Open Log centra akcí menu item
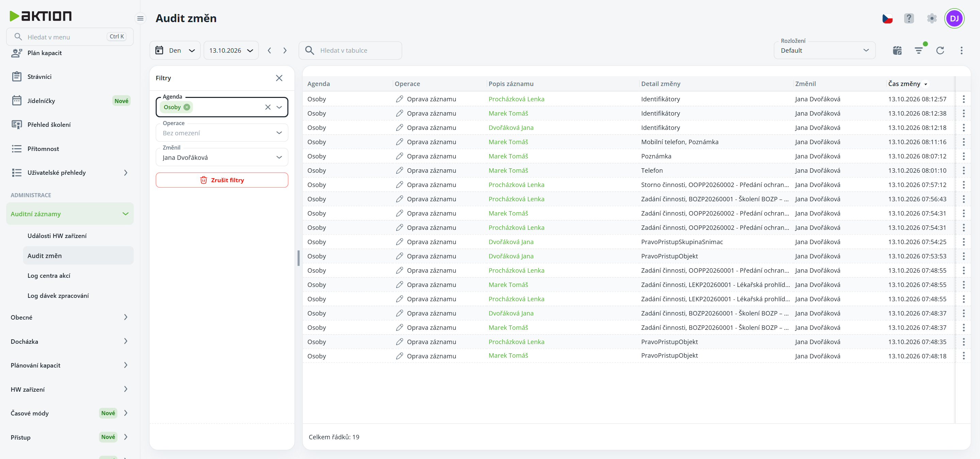Viewport: 980px width, 459px height. coord(78,275)
